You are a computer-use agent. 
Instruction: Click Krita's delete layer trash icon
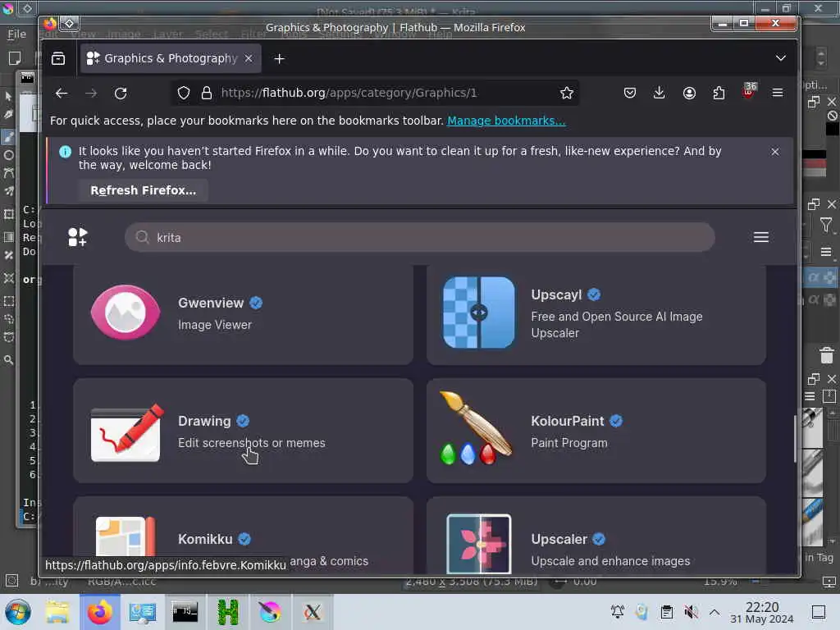pyautogui.click(x=826, y=355)
